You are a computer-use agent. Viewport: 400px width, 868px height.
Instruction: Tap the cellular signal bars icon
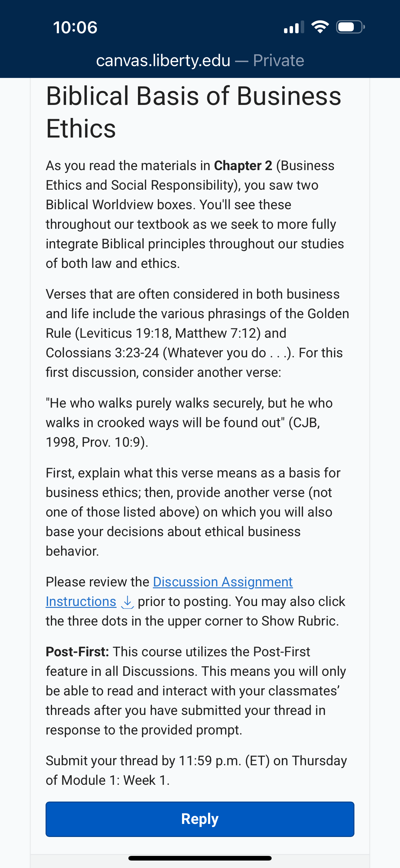click(294, 27)
